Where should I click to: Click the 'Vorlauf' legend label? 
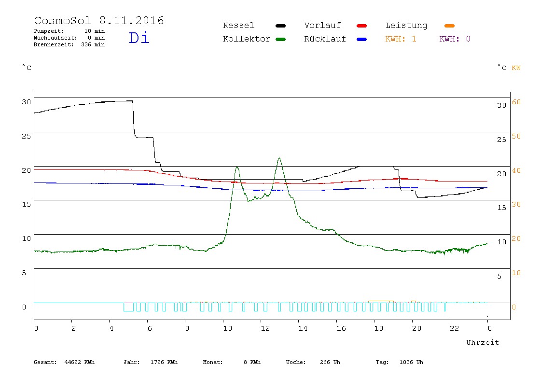coord(322,26)
